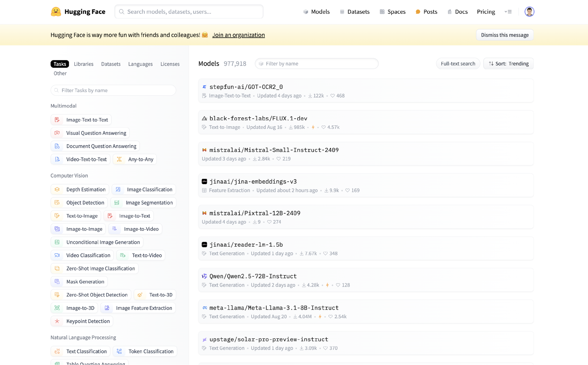Open mistralai/Mistral-Small-Instruct-2409 model
The image size is (588, 365).
click(366, 154)
